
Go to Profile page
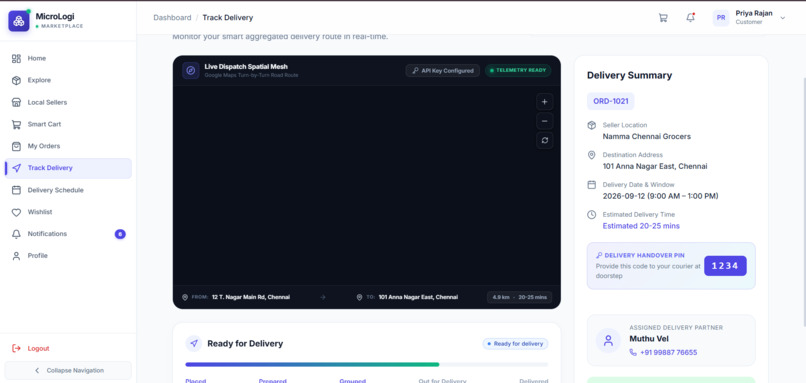point(68,256)
